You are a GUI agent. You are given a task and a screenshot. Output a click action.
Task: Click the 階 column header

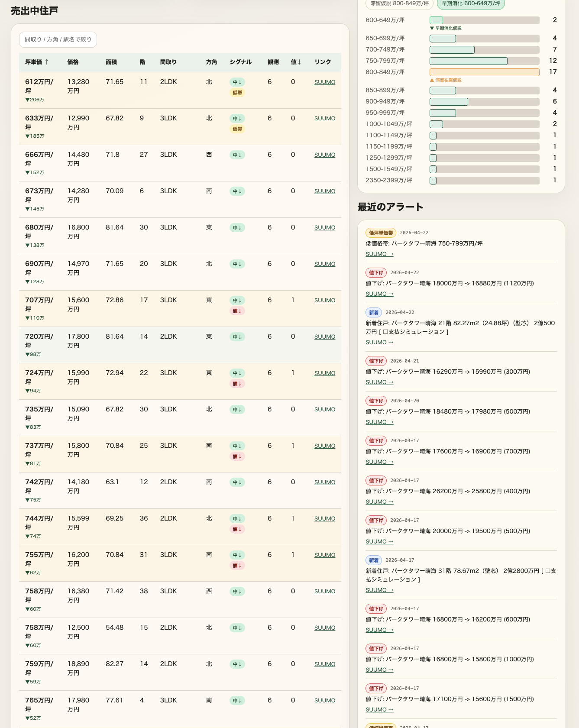(x=142, y=62)
